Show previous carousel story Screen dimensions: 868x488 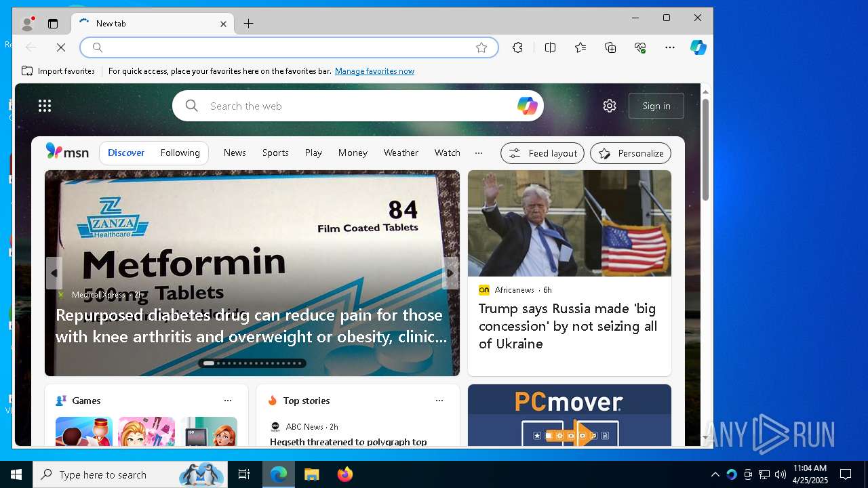click(x=54, y=273)
